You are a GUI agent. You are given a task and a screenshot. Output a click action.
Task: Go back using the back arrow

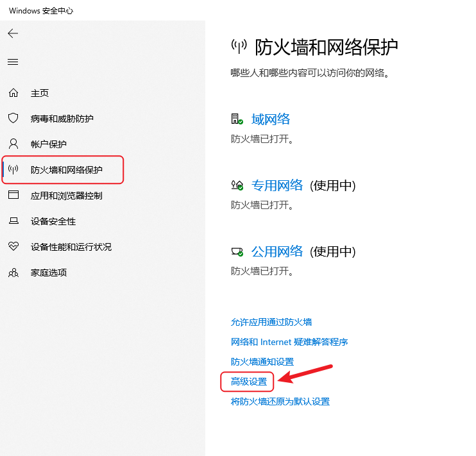13,33
